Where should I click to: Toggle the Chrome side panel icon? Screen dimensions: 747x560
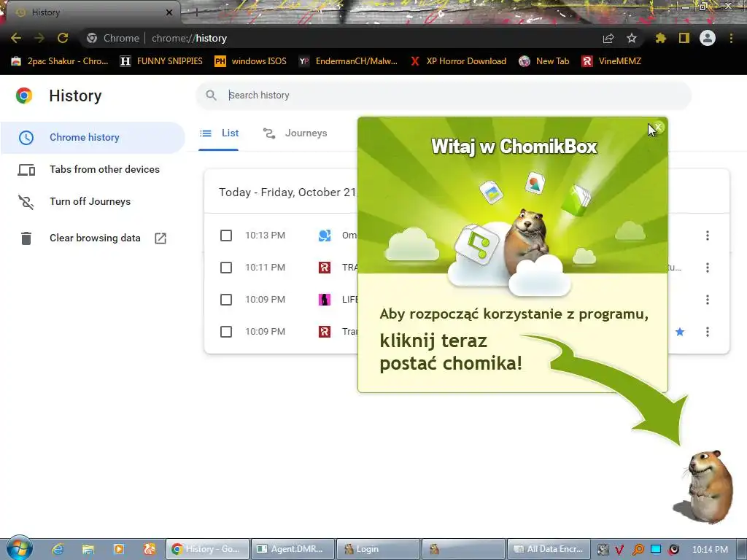point(684,38)
